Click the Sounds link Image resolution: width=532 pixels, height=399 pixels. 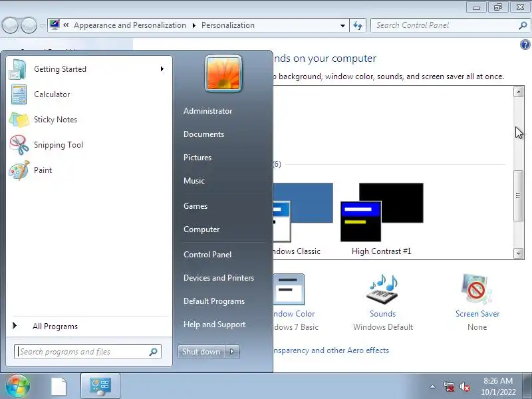(x=383, y=314)
